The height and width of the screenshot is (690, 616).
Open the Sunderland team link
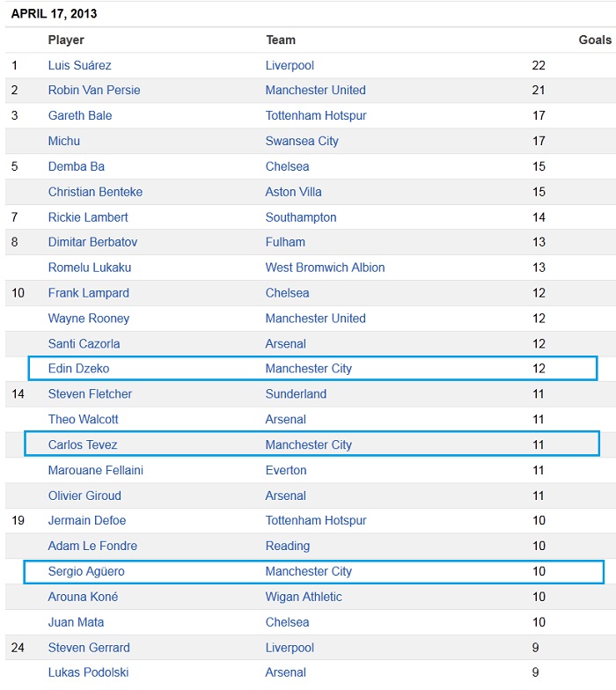(x=296, y=393)
